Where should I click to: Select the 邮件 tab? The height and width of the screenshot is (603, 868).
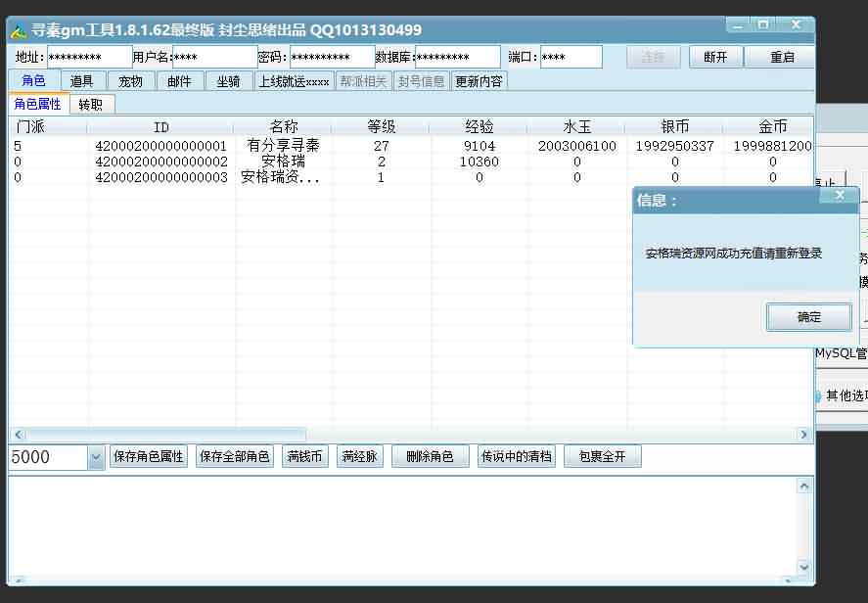(179, 81)
